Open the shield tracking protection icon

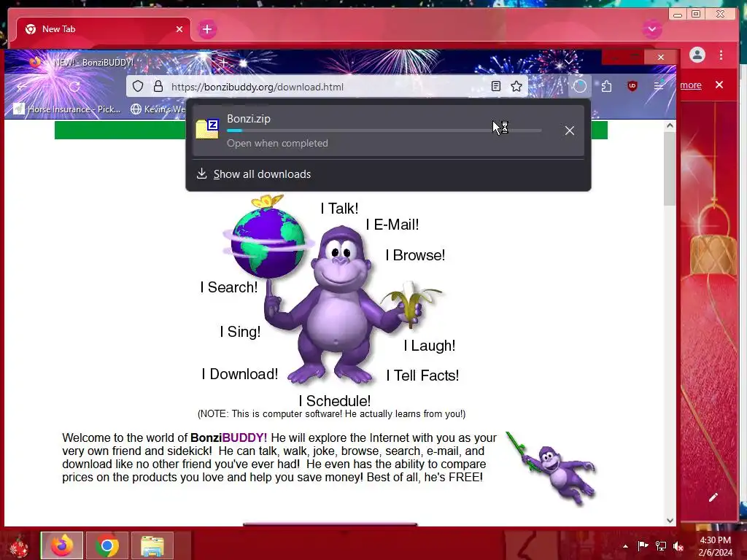[138, 86]
